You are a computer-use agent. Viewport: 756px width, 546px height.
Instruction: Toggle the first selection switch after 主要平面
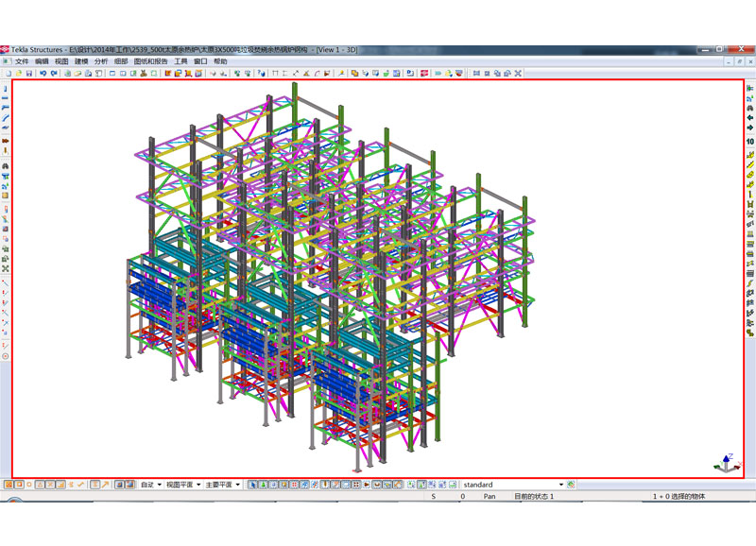click(252, 485)
